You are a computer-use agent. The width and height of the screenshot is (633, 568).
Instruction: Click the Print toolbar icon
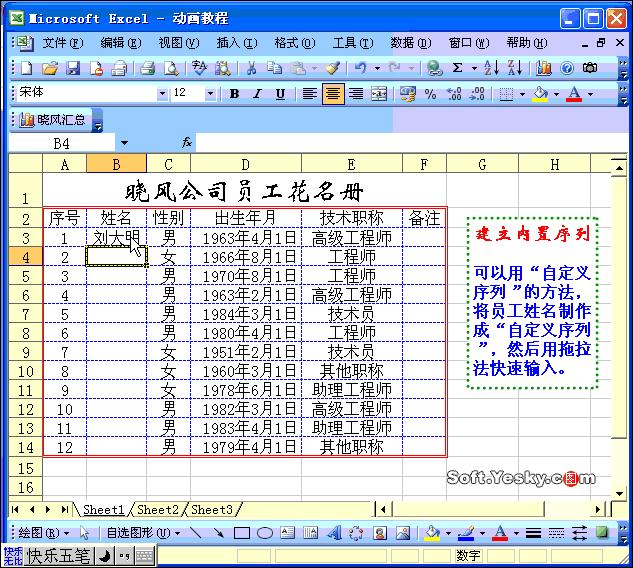[x=147, y=68]
